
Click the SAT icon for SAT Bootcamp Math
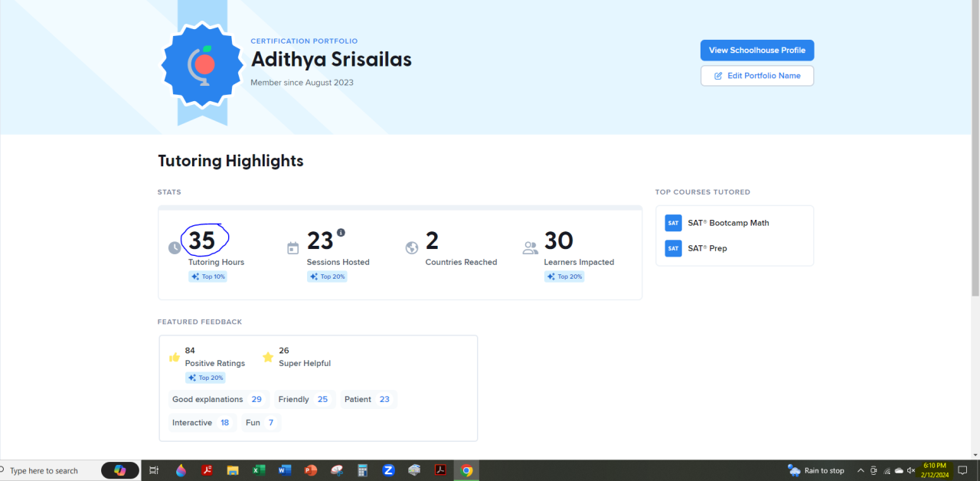(x=673, y=223)
